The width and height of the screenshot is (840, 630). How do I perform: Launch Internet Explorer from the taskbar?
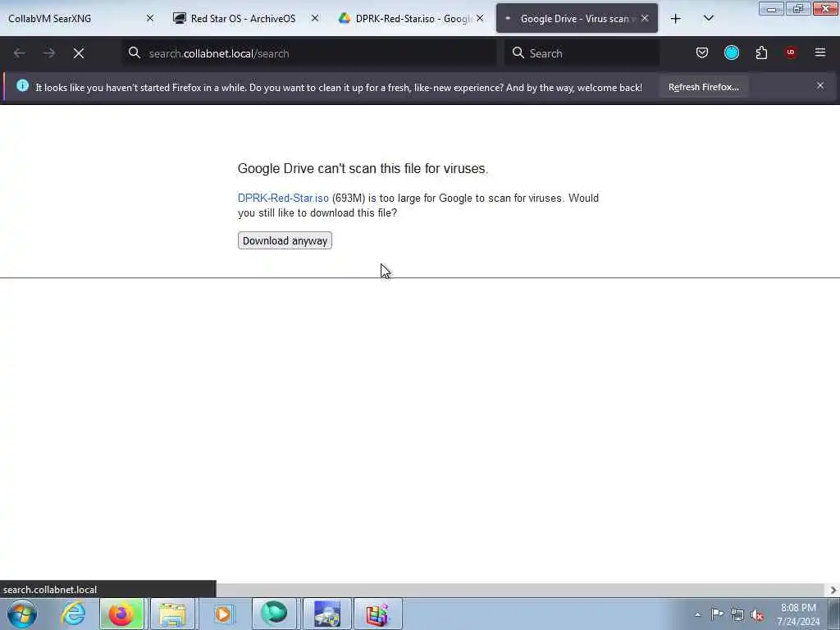pos(72,614)
